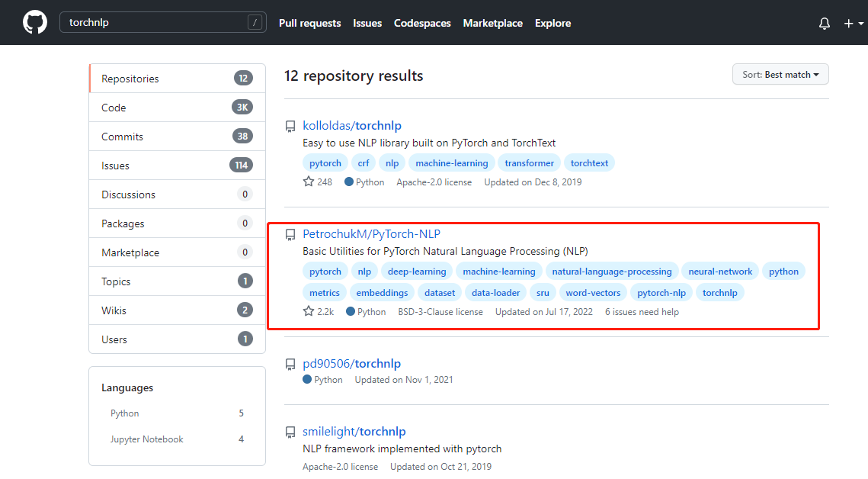Open Issues in the top navigation bar

pyautogui.click(x=367, y=23)
